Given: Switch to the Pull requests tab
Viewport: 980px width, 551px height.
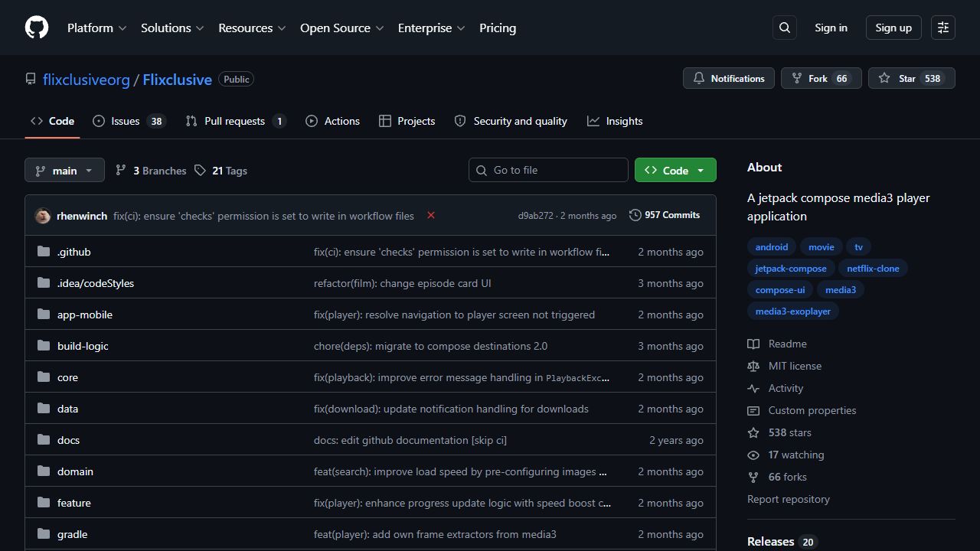Looking at the screenshot, I should coord(236,121).
